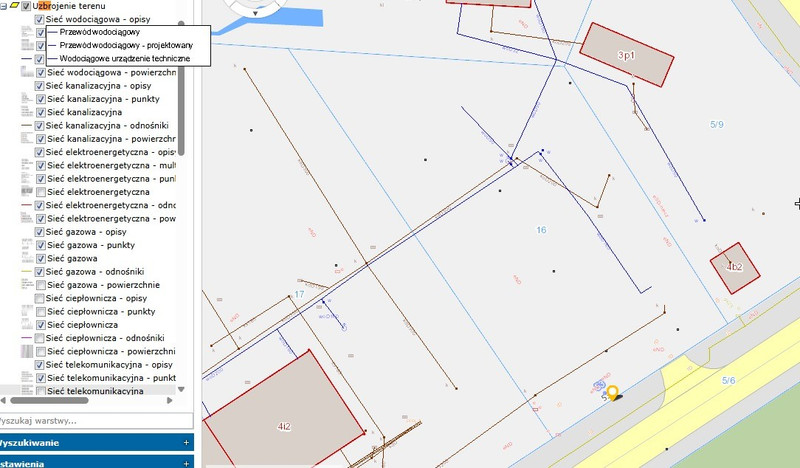The image size is (800, 468).
Task: Click the legend symbol beside Sieć gazowa - odnośniki
Action: tap(27, 271)
